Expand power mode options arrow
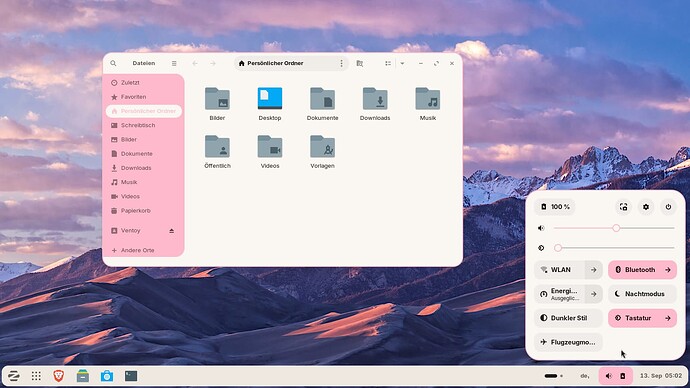Viewport: 690px width, 388px height. (x=594, y=294)
